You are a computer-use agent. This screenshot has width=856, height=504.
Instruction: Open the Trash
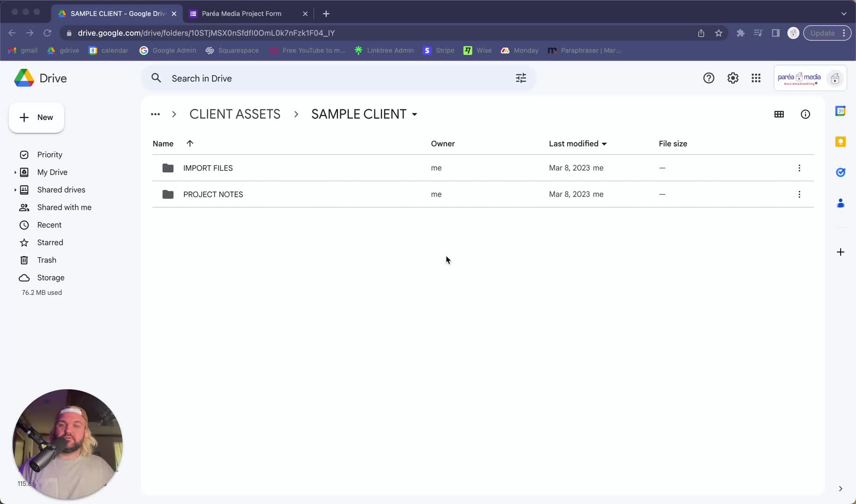click(x=46, y=260)
